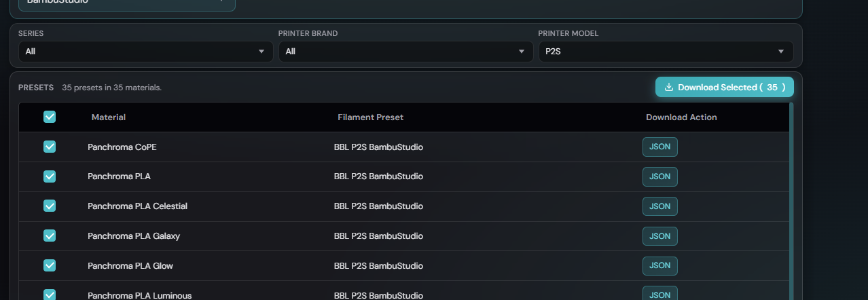Uncheck the Panchroma PLA checkbox
Viewport: 868px width, 300px height.
click(x=50, y=176)
